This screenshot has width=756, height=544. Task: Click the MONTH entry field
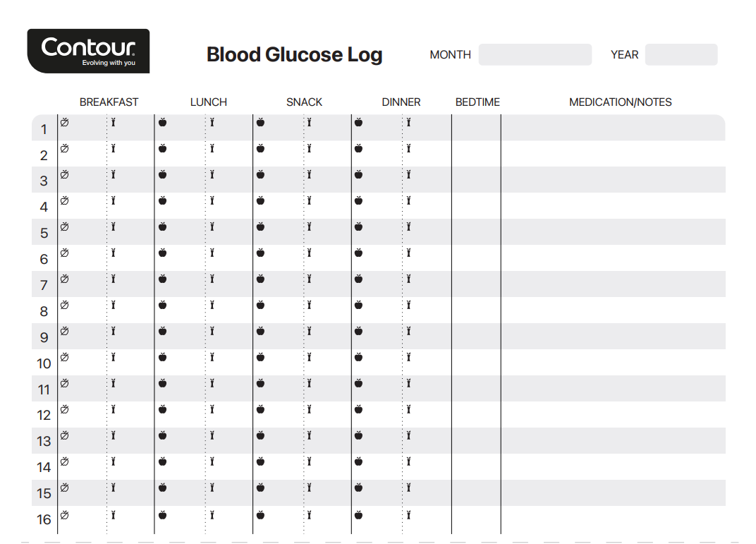coord(535,55)
